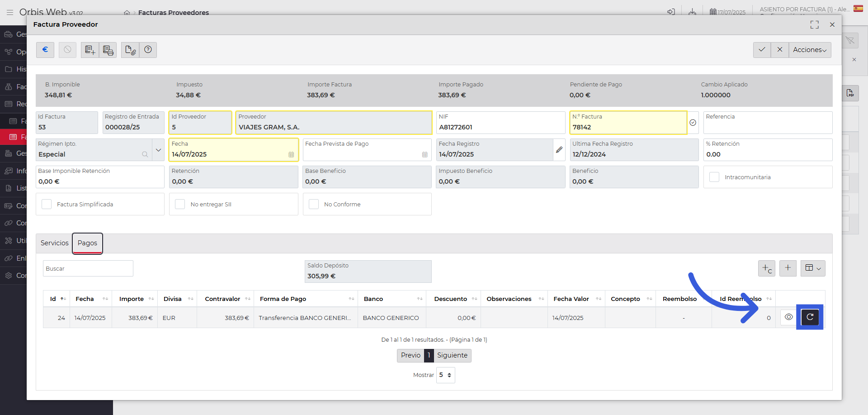The height and width of the screenshot is (415, 868).
Task: Confirm invoice with the checkmark button
Action: [762, 50]
